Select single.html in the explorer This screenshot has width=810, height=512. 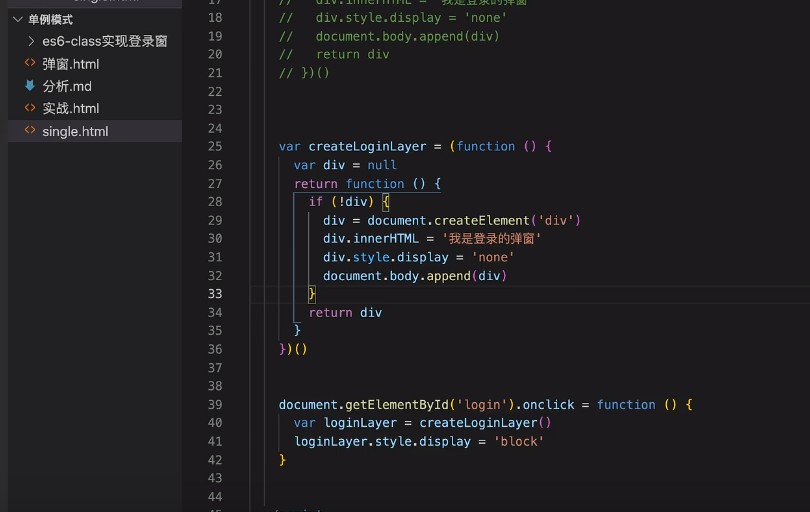[x=95, y=131]
